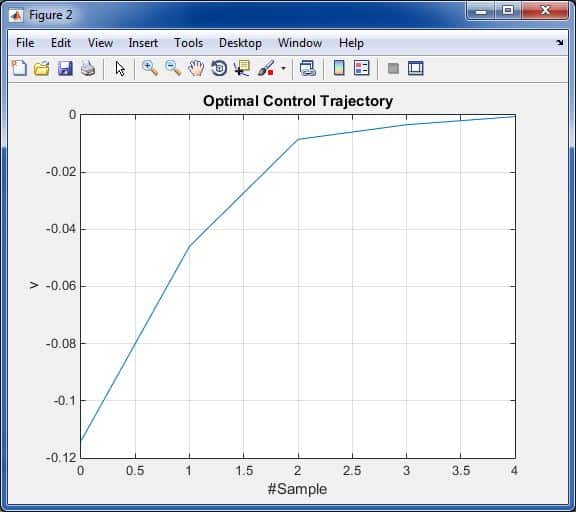Toggle the Brush data tool
Image resolution: width=576 pixels, height=512 pixels.
click(266, 68)
